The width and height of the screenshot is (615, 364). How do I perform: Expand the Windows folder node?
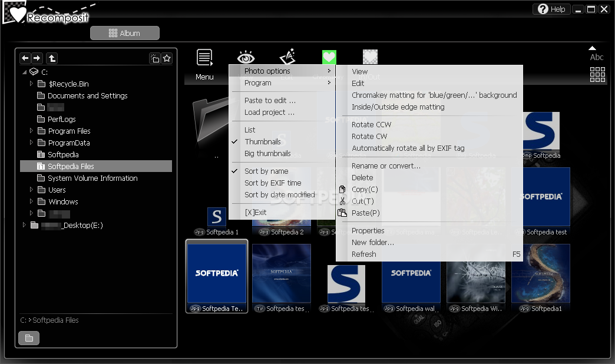(x=31, y=201)
